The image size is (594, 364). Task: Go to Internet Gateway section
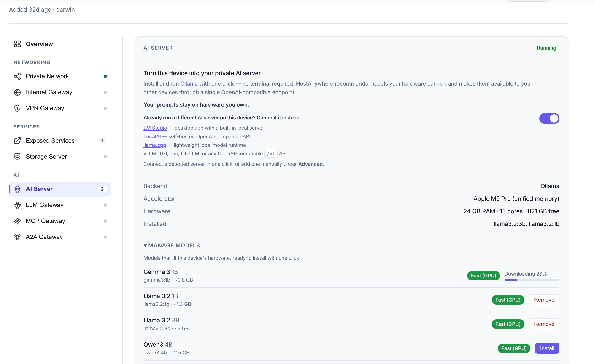(60, 92)
